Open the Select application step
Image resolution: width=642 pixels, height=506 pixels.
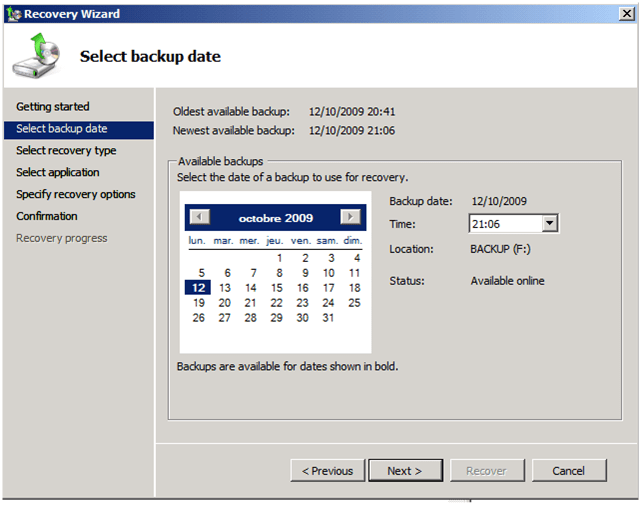click(x=58, y=173)
